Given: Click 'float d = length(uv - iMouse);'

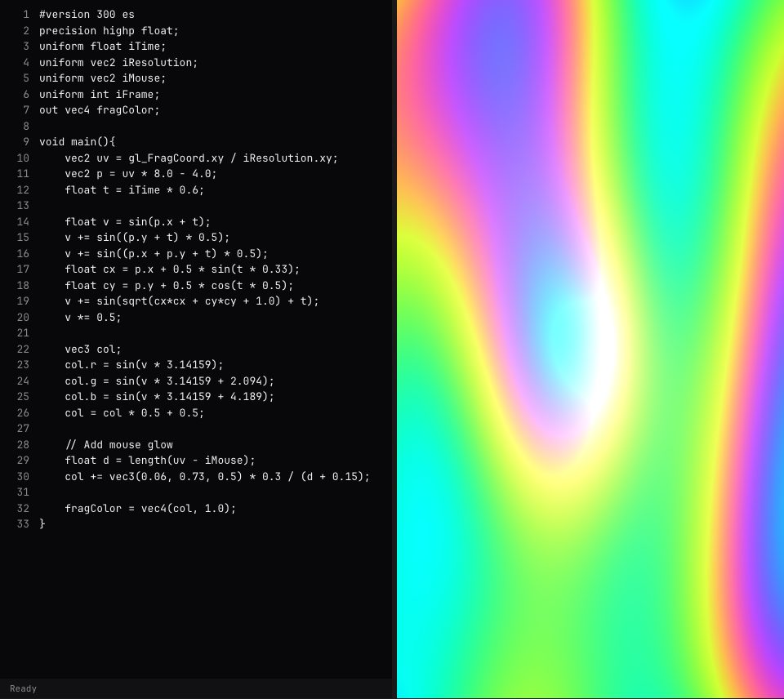Looking at the screenshot, I should (160, 461).
